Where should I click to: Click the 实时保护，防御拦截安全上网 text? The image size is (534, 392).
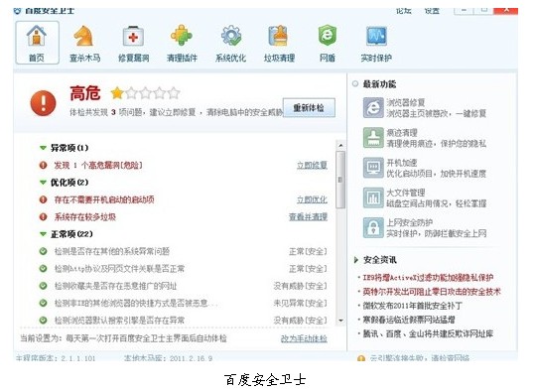pos(437,233)
